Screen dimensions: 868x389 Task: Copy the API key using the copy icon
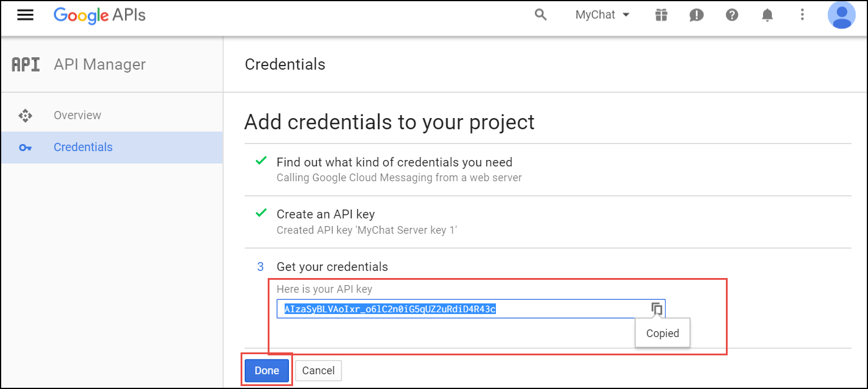coord(656,308)
